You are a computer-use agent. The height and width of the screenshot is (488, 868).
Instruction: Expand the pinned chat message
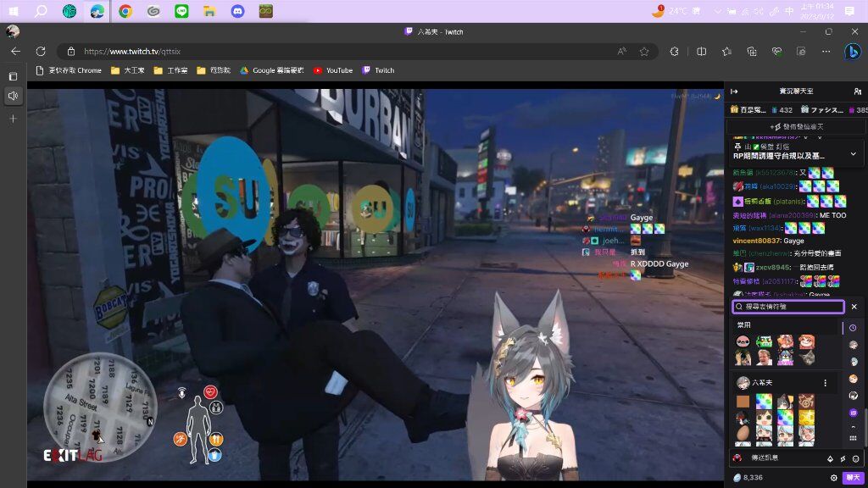click(853, 154)
